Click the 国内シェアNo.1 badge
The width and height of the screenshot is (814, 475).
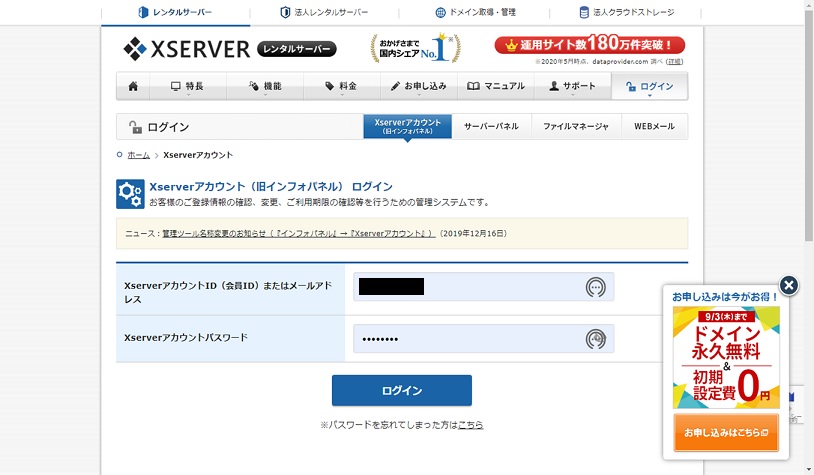tap(415, 48)
